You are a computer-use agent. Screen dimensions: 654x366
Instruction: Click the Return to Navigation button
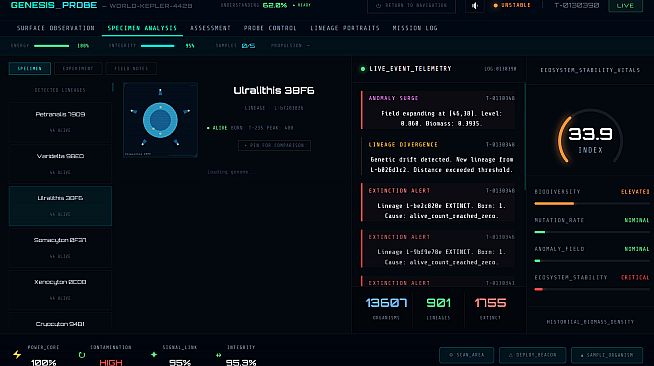[411, 6]
